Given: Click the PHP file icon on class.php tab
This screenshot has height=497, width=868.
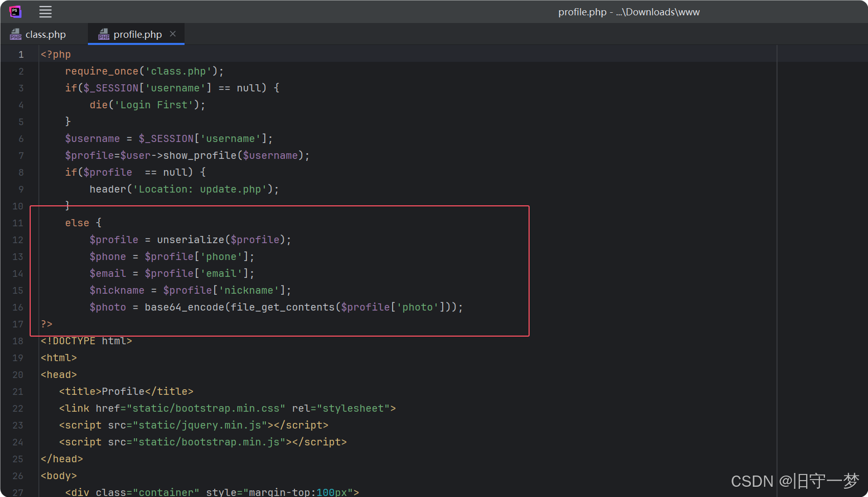Looking at the screenshot, I should click(x=16, y=34).
